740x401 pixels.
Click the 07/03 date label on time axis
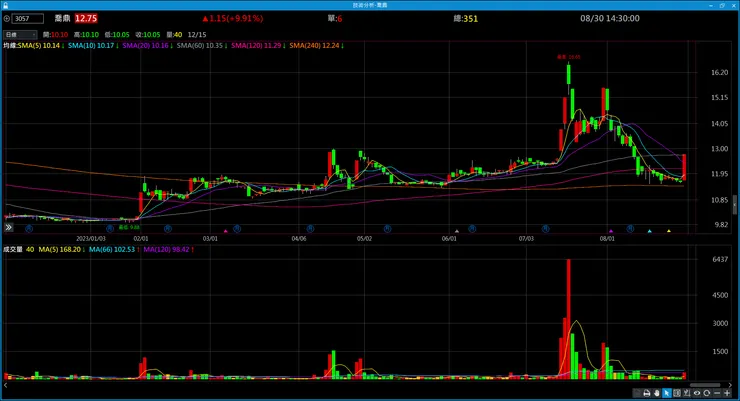click(x=526, y=239)
